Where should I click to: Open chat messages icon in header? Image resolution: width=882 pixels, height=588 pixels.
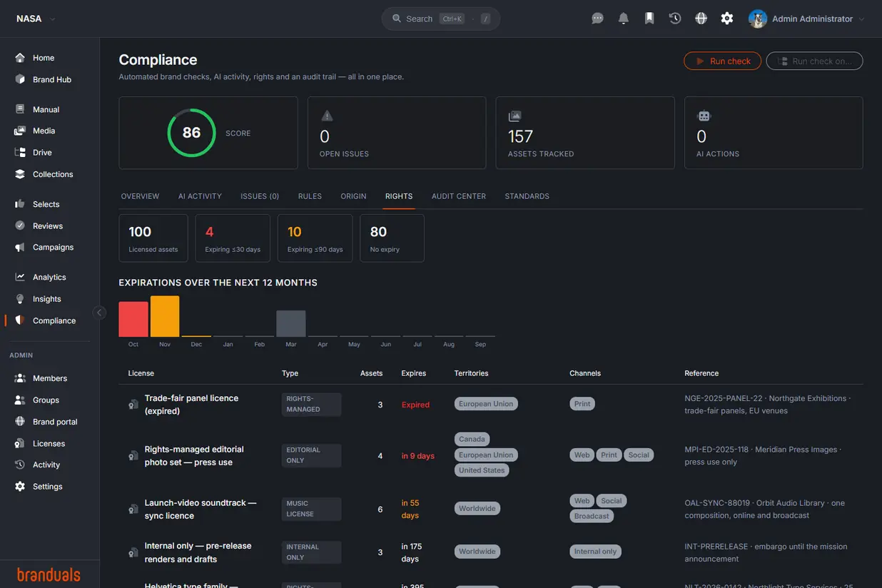coord(598,19)
